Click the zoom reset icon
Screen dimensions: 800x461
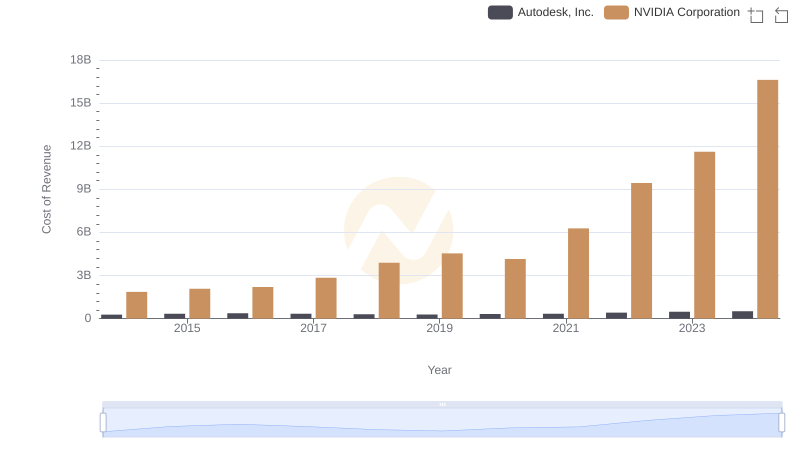[x=782, y=15]
